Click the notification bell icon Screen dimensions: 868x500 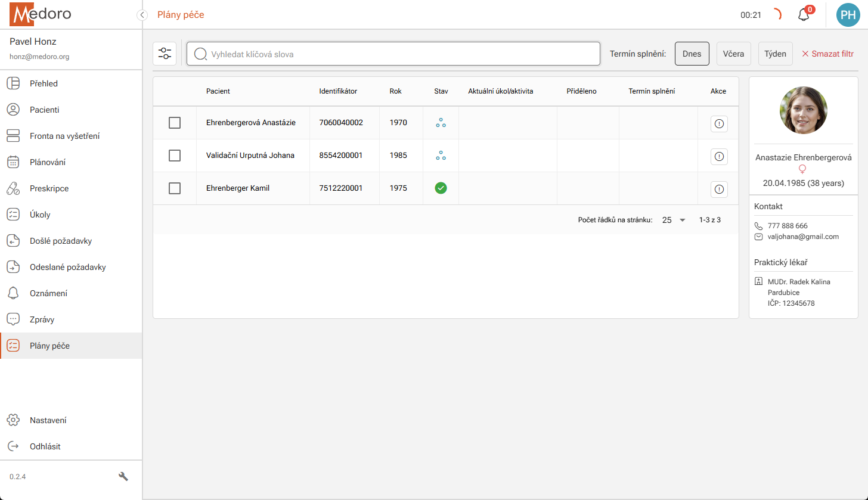(804, 15)
